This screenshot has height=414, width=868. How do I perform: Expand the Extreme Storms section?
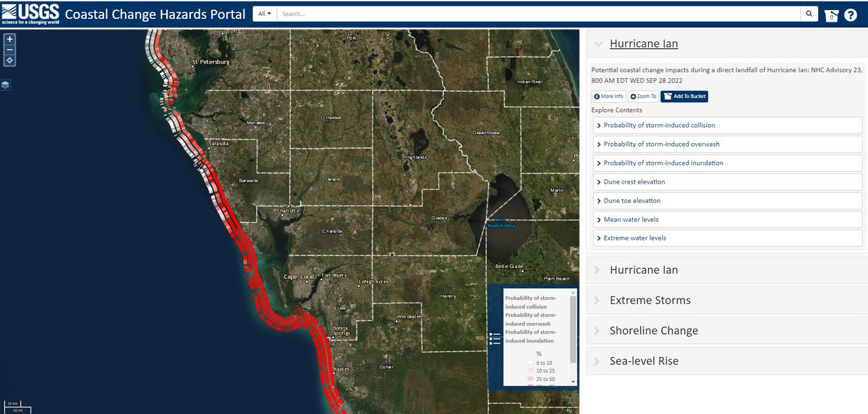[727, 301]
